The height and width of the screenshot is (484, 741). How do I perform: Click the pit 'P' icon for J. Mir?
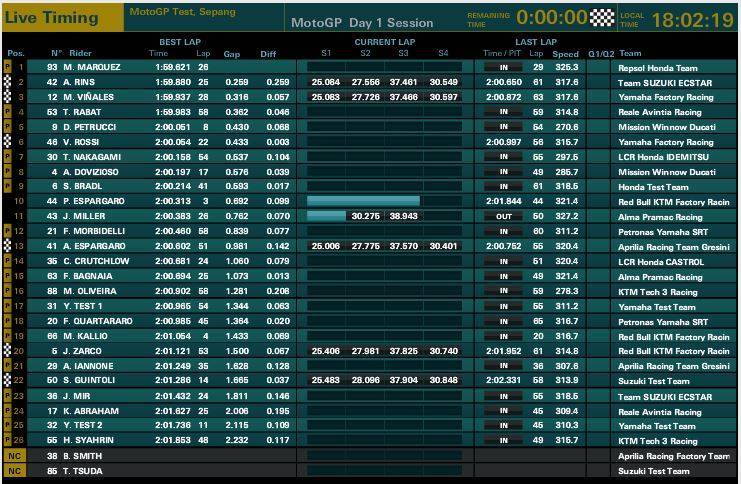(7, 396)
